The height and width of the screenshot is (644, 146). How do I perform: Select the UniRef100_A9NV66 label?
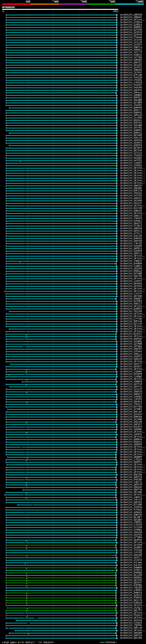click(x=131, y=70)
